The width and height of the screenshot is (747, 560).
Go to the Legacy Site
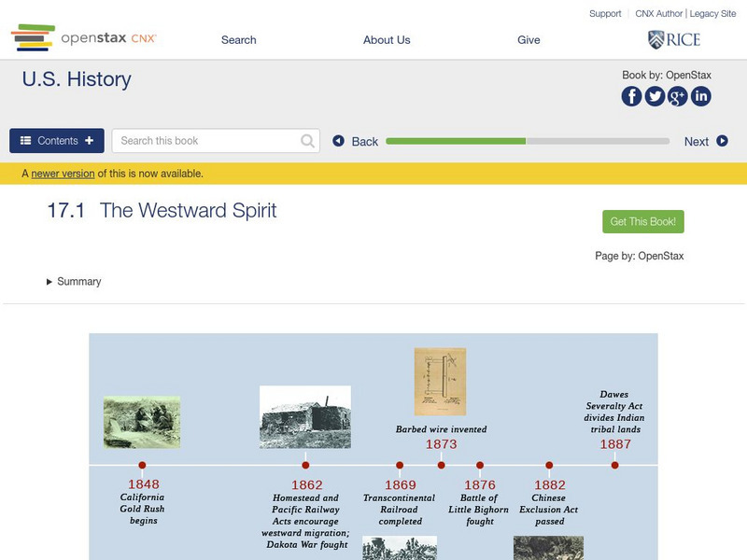(712, 13)
